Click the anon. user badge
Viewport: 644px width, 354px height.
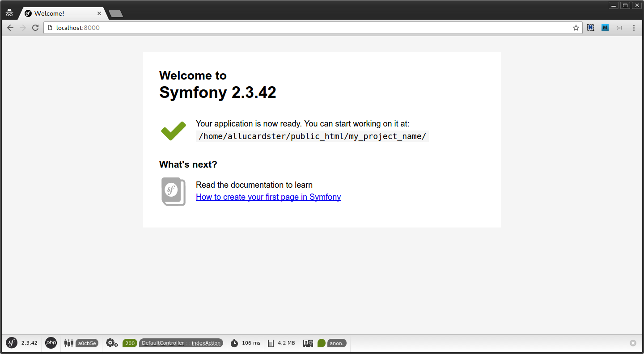[337, 343]
